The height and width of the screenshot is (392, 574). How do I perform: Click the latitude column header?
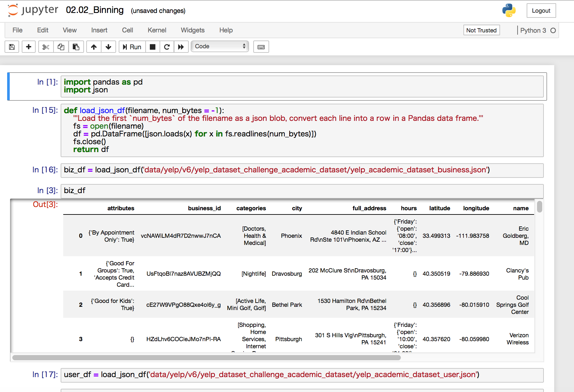tap(439, 208)
